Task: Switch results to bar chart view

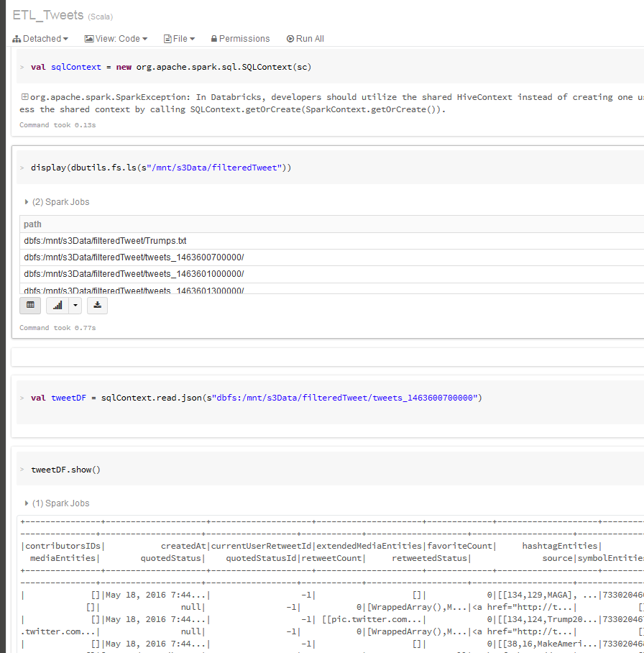Action: [57, 305]
